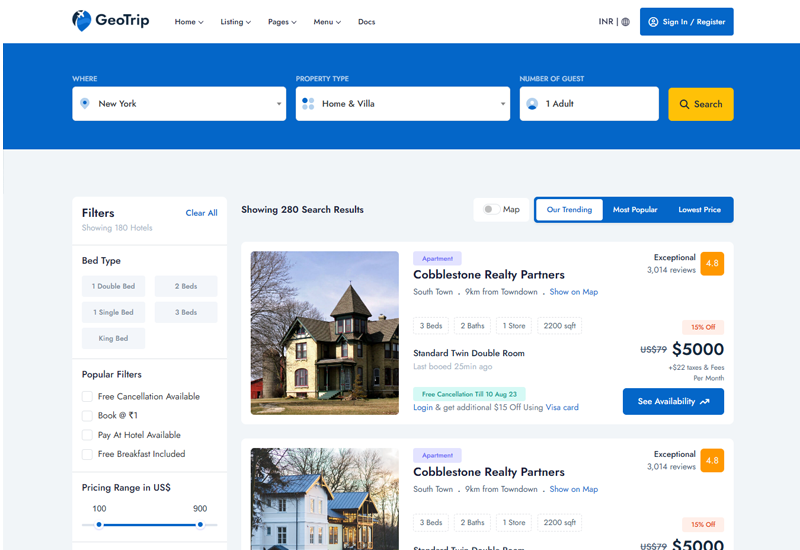The height and width of the screenshot is (550, 800).
Task: Click the GeoTrip logo icon
Action: coord(81,21)
